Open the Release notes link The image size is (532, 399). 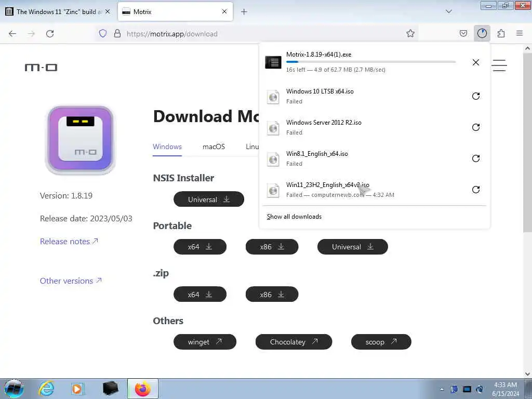coord(69,241)
